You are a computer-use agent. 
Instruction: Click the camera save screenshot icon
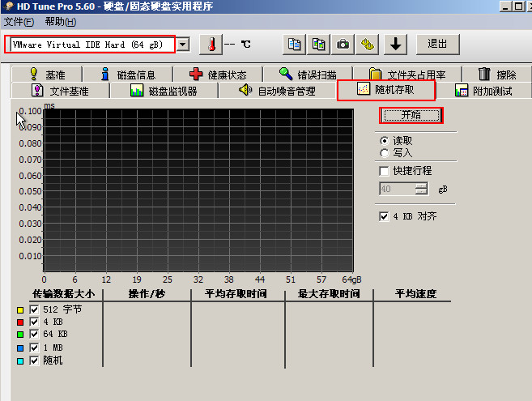(x=343, y=44)
